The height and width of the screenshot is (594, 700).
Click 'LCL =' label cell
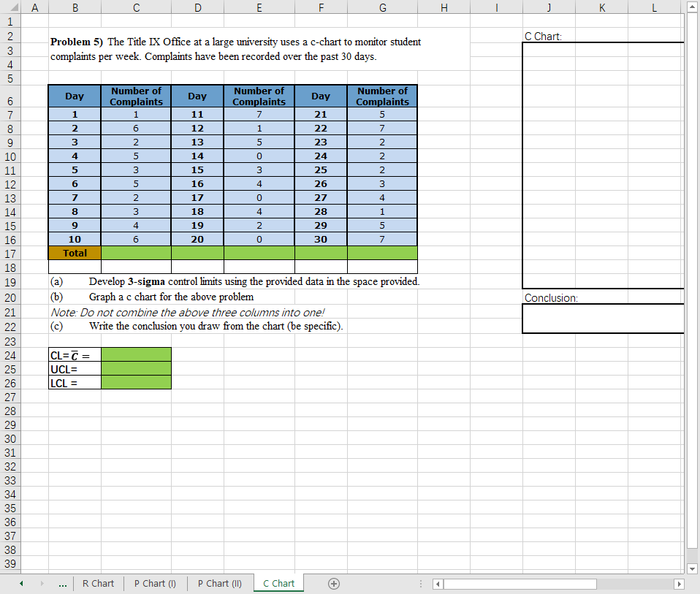pyautogui.click(x=75, y=383)
